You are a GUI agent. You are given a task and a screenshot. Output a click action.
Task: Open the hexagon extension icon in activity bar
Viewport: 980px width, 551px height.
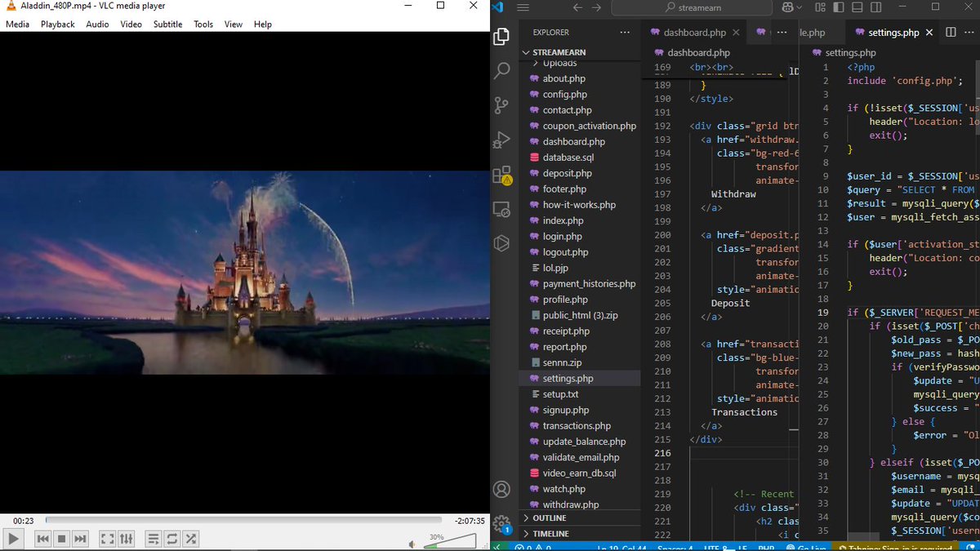click(502, 243)
